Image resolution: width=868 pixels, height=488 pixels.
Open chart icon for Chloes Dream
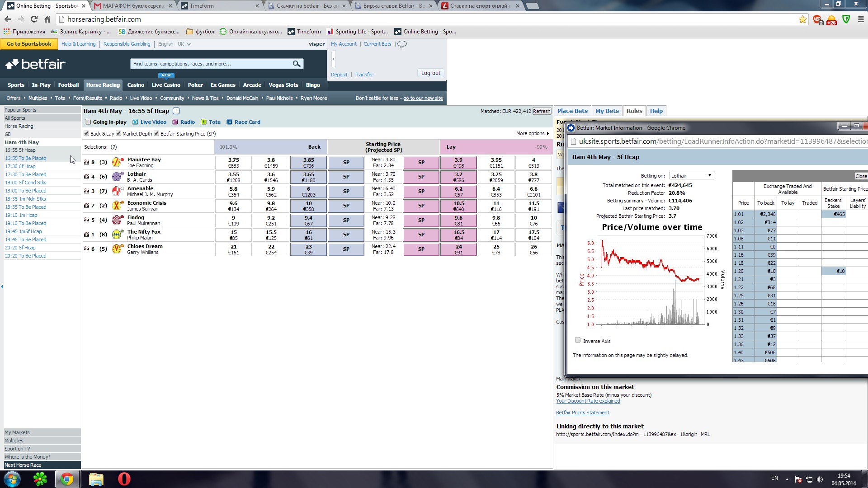(86, 249)
